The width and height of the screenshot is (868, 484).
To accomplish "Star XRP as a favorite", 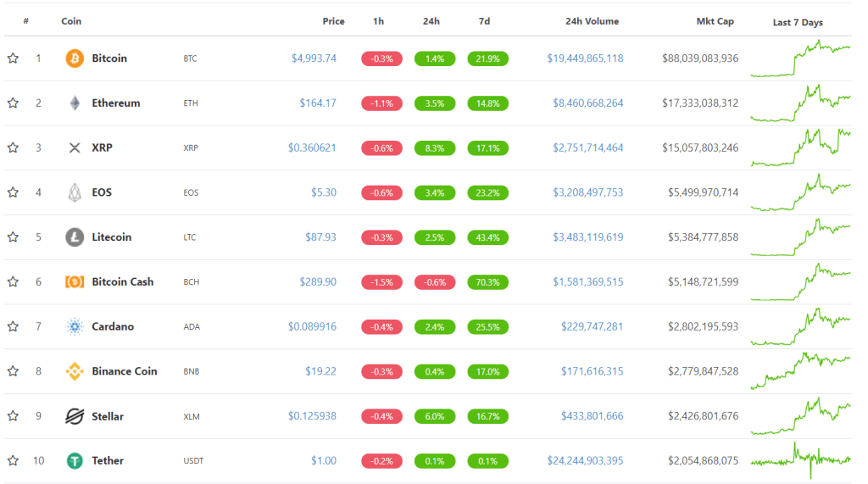I will coord(14,147).
